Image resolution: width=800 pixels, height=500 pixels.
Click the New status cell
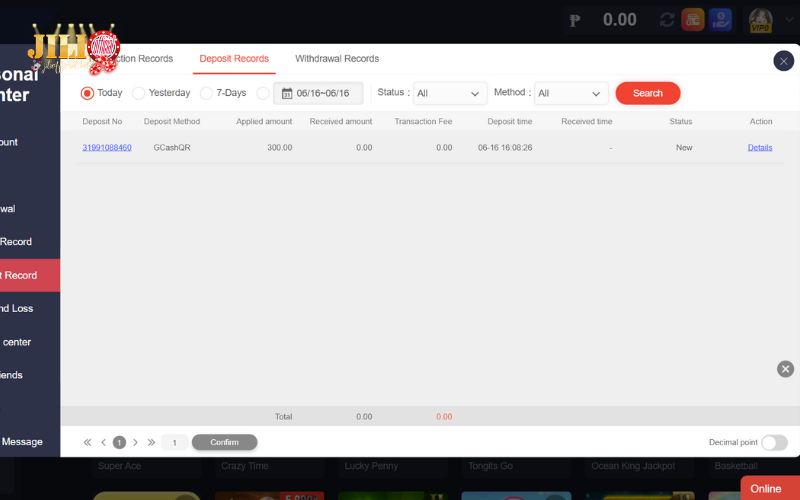(x=684, y=147)
